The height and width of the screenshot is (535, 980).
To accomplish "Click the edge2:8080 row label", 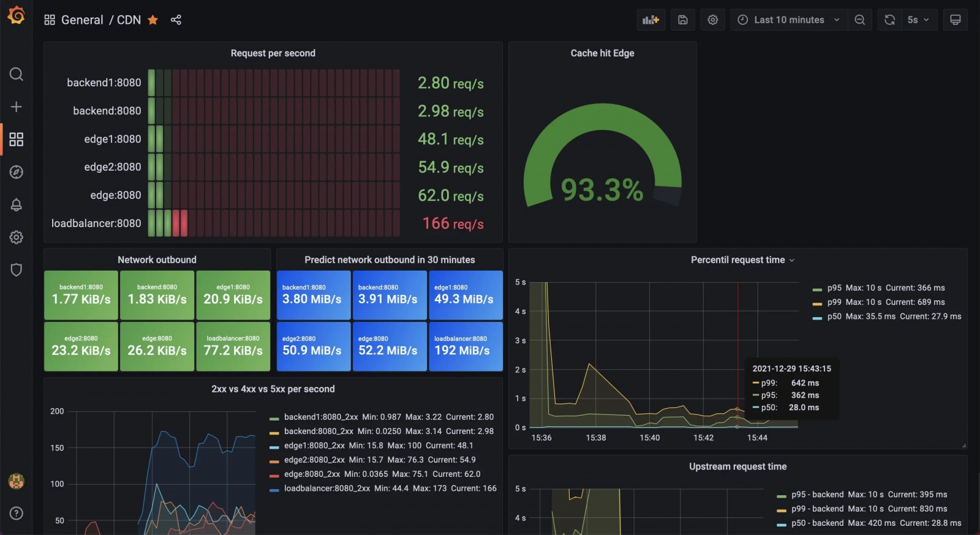I will (113, 167).
